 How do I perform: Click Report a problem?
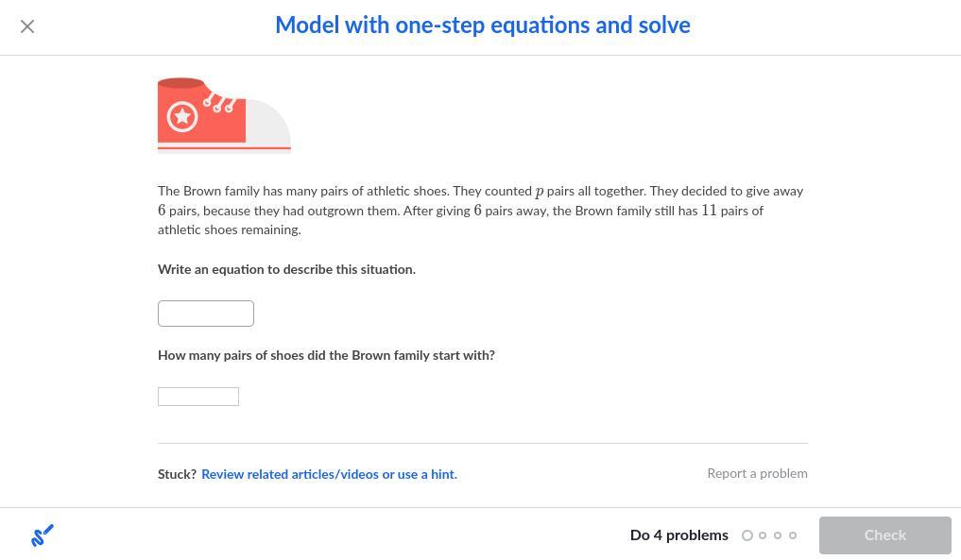[x=757, y=473]
